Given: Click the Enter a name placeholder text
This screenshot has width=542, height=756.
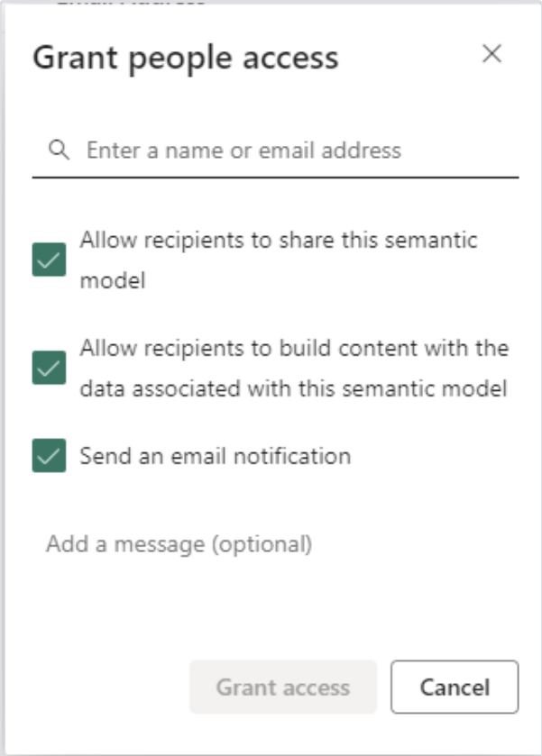Looking at the screenshot, I should [243, 150].
